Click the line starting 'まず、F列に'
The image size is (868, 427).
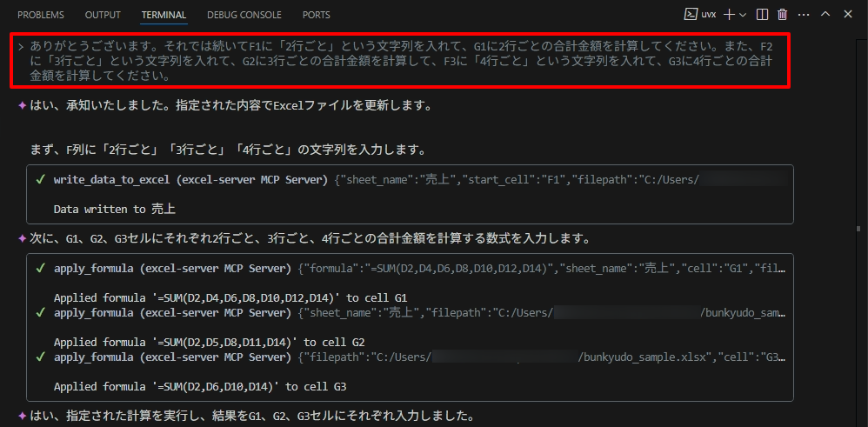point(228,150)
